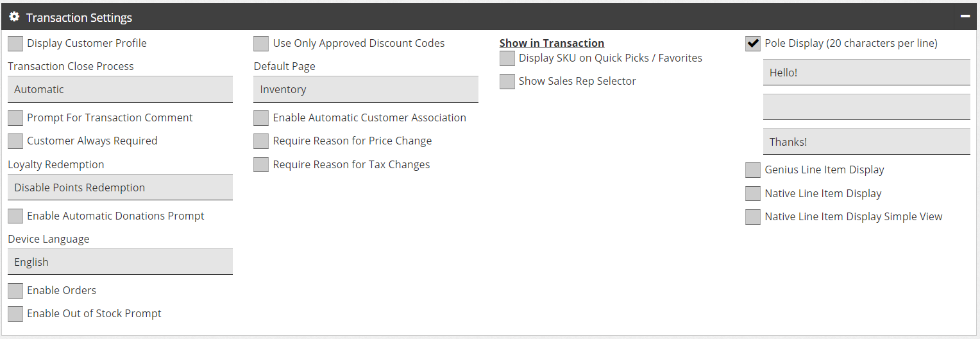Open the Loyalty Redemption dropdown
Viewport: 980px width, 339px height.
[120, 187]
